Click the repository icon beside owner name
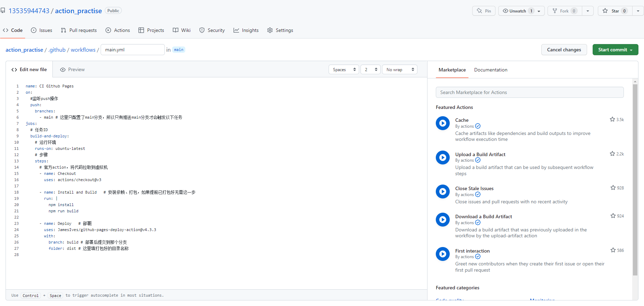 [x=3, y=11]
